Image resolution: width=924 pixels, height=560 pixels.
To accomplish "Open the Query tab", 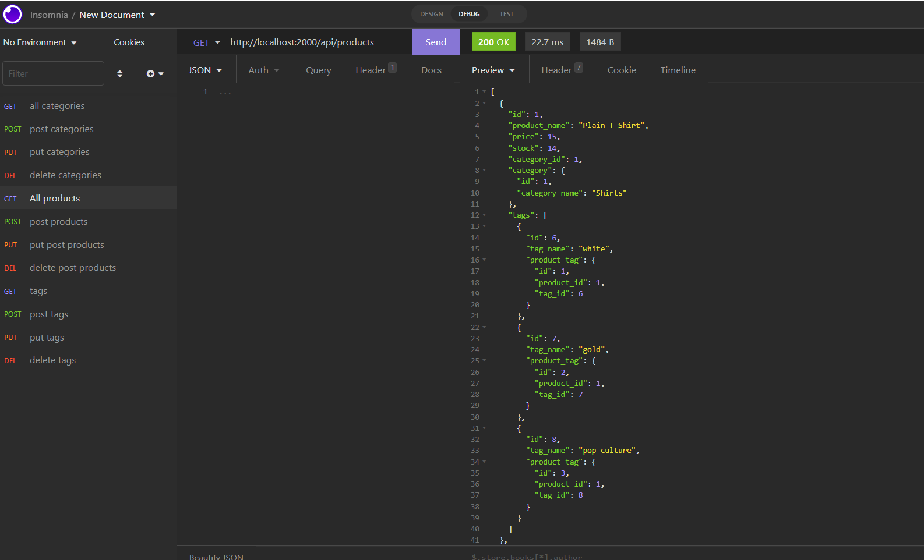I will coord(319,70).
